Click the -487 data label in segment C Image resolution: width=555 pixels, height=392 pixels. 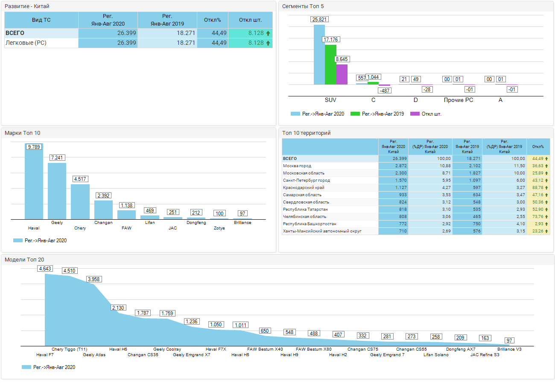pyautogui.click(x=384, y=90)
